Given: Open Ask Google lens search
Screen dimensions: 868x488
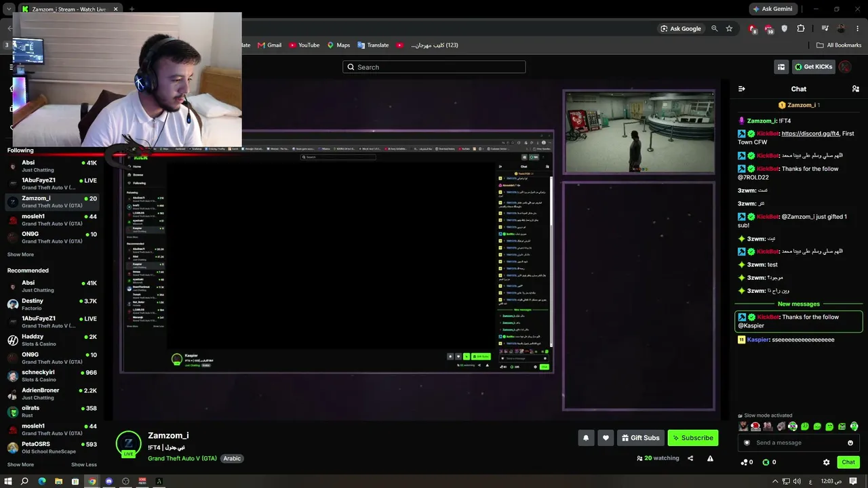Looking at the screenshot, I should (681, 28).
